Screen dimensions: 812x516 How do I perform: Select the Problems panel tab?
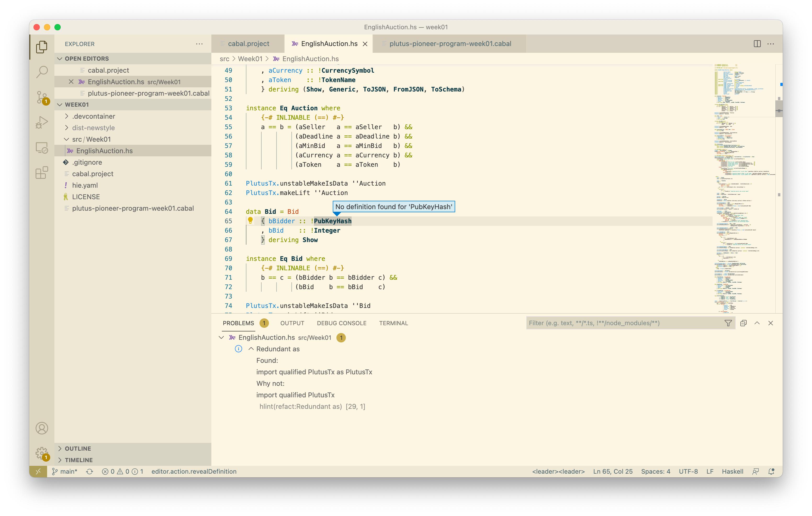(x=238, y=323)
